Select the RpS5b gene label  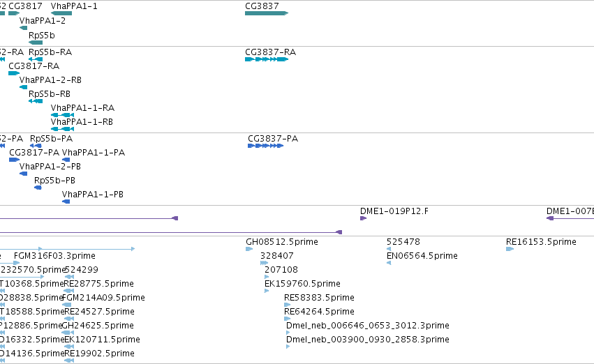point(42,36)
